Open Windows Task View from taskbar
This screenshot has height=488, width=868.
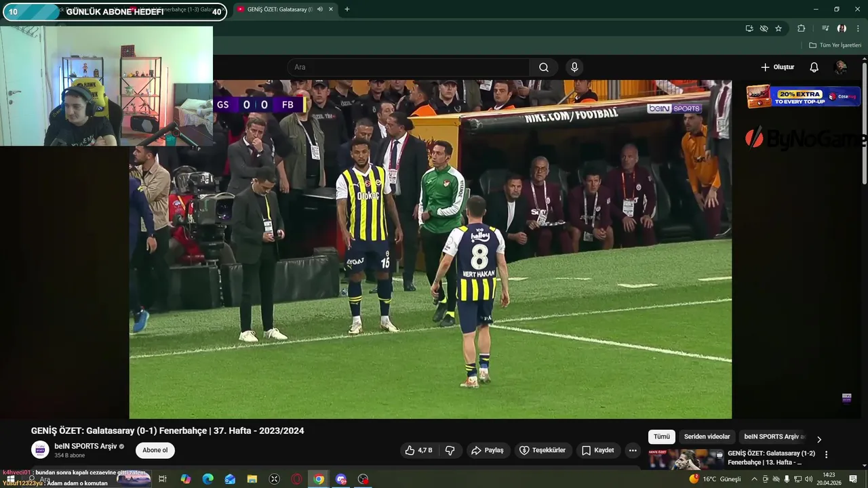pyautogui.click(x=163, y=479)
